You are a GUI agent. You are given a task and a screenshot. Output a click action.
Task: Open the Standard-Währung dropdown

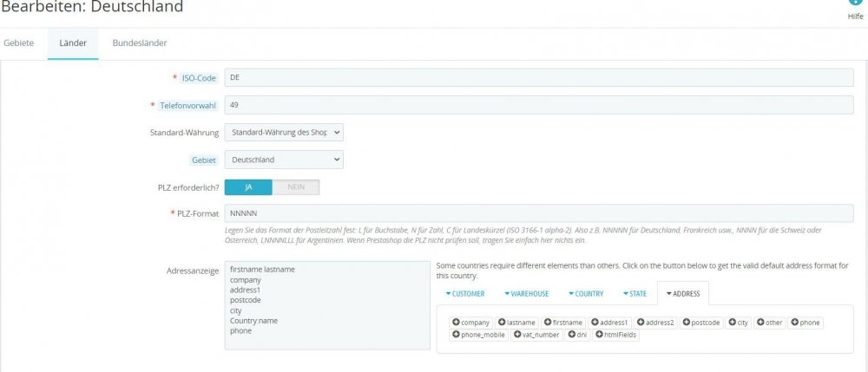[284, 133]
